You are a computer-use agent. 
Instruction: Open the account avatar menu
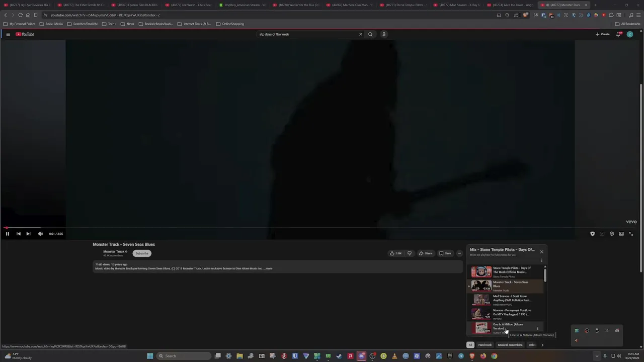(x=630, y=34)
